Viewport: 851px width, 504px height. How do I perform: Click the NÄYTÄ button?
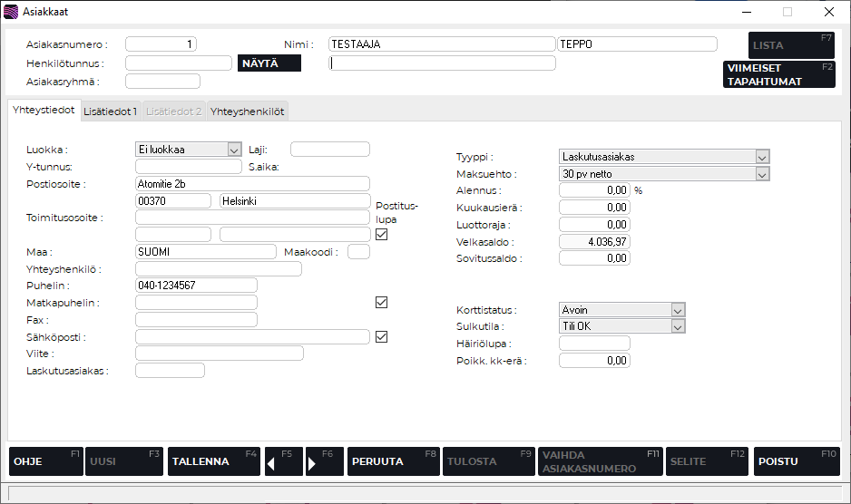(x=269, y=63)
